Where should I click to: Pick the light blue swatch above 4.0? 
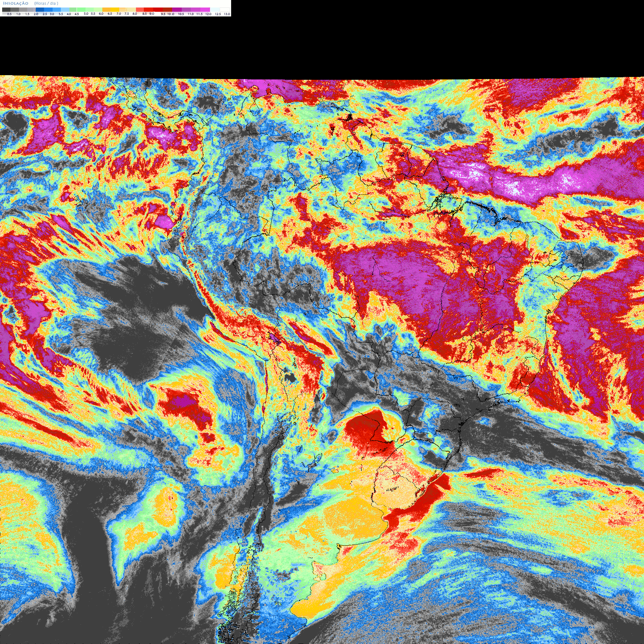point(65,10)
